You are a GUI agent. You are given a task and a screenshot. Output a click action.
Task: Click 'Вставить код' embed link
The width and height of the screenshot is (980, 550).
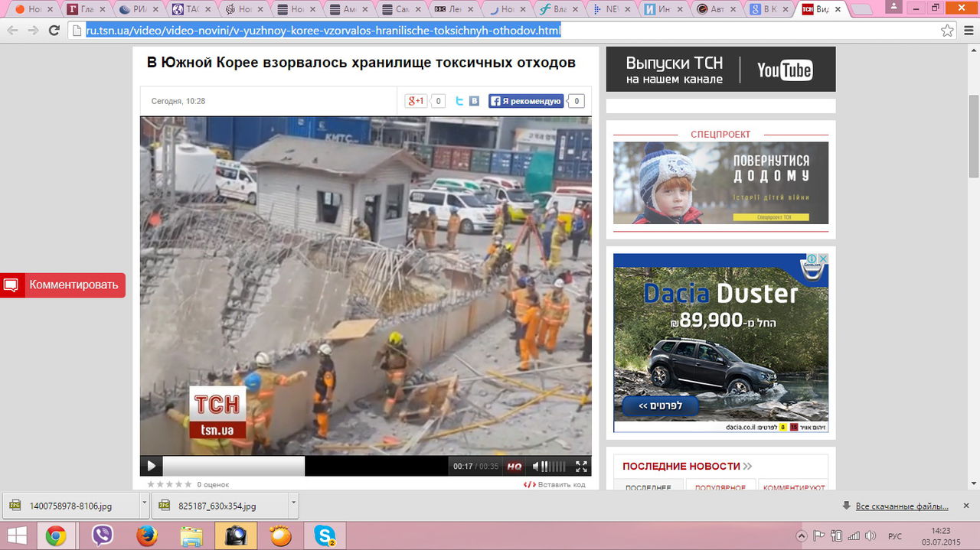[555, 484]
